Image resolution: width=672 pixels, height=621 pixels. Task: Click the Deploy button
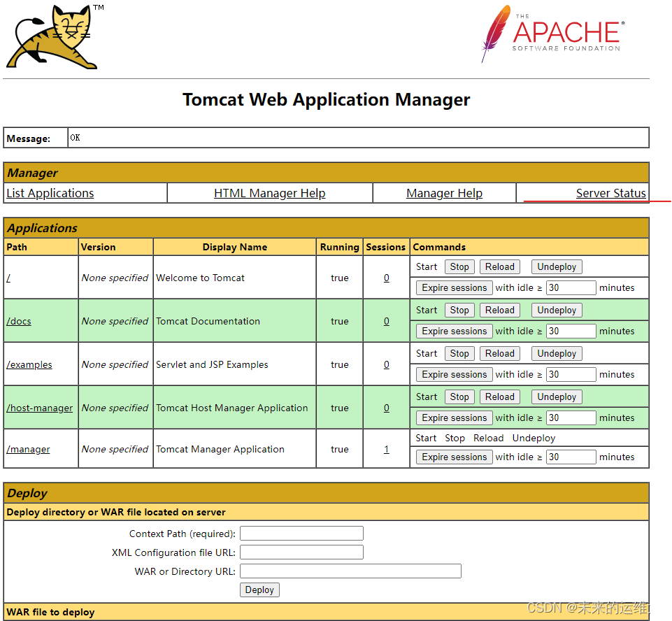tap(259, 590)
